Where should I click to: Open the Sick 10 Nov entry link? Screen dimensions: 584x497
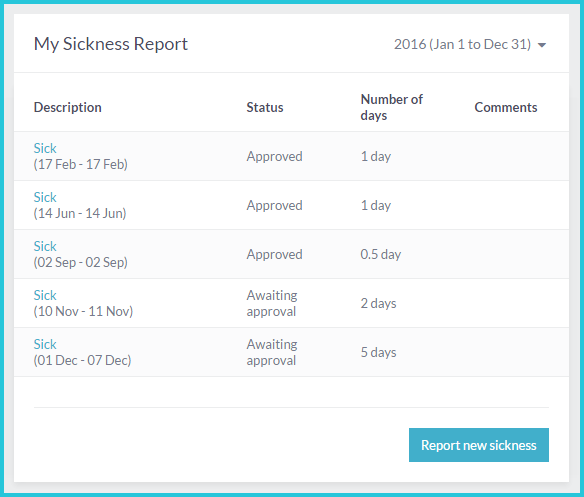click(45, 295)
